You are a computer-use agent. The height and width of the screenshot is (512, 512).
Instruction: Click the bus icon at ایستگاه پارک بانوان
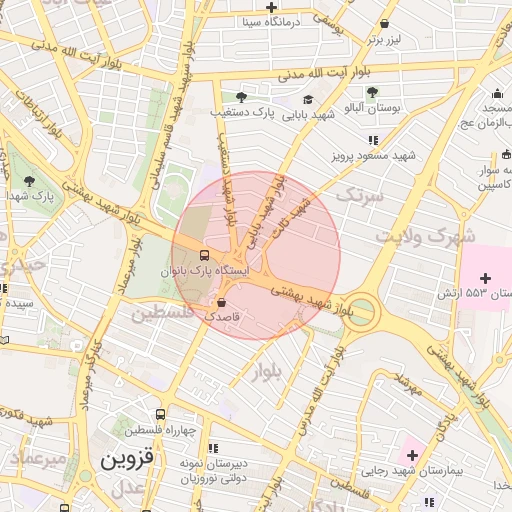coord(204,255)
